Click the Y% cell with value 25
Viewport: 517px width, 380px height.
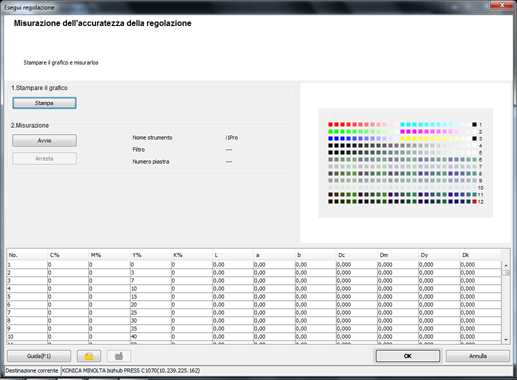point(151,313)
